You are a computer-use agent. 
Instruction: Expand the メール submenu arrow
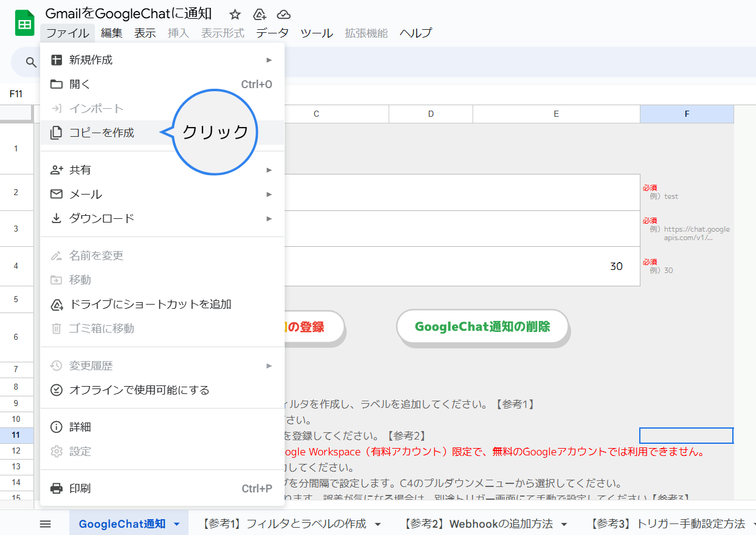coord(269,194)
